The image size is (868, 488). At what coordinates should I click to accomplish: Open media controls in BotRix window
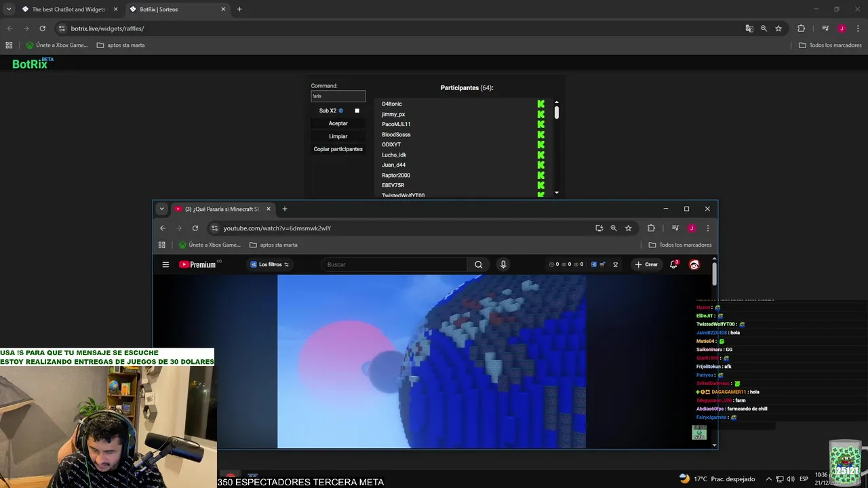pyautogui.click(x=825, y=28)
